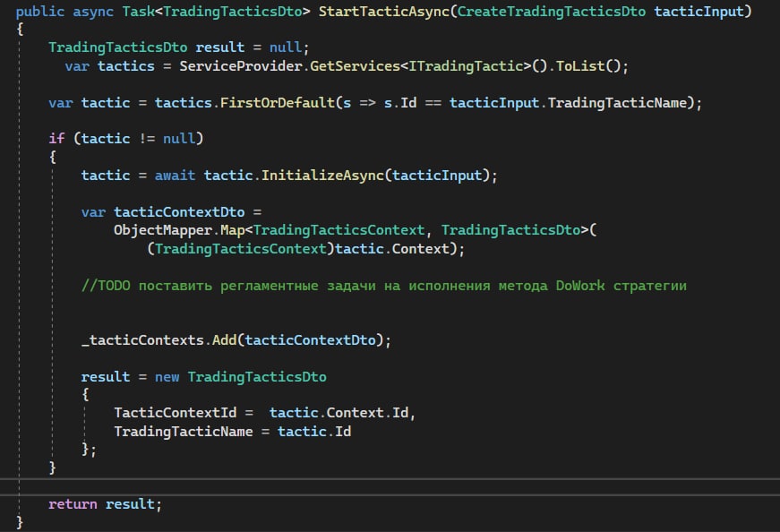Click Map generic method name

coord(232,230)
